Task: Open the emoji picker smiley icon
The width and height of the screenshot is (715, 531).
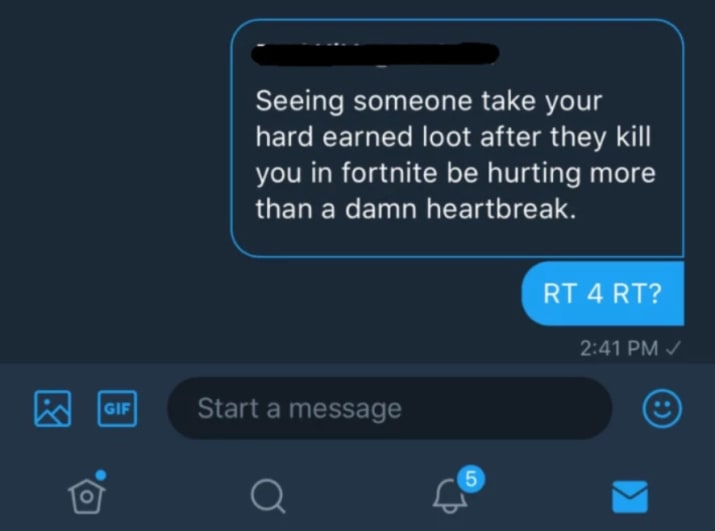Action: click(x=662, y=408)
